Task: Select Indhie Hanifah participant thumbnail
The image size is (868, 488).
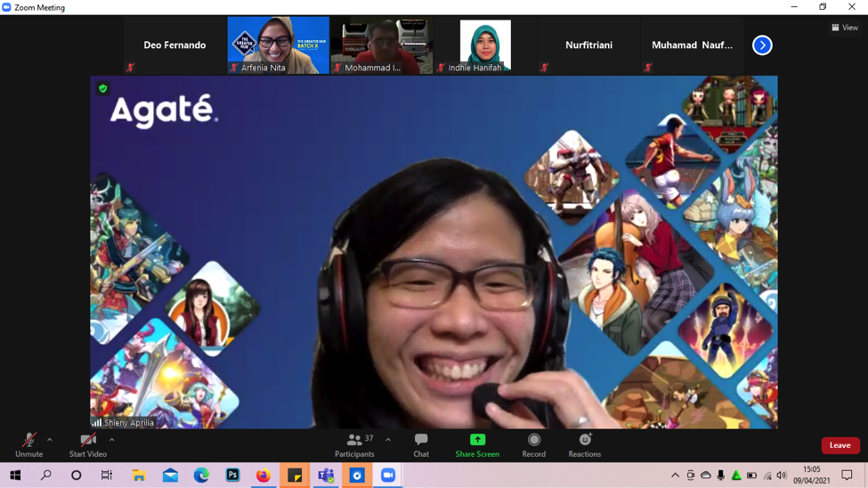Action: coord(485,45)
